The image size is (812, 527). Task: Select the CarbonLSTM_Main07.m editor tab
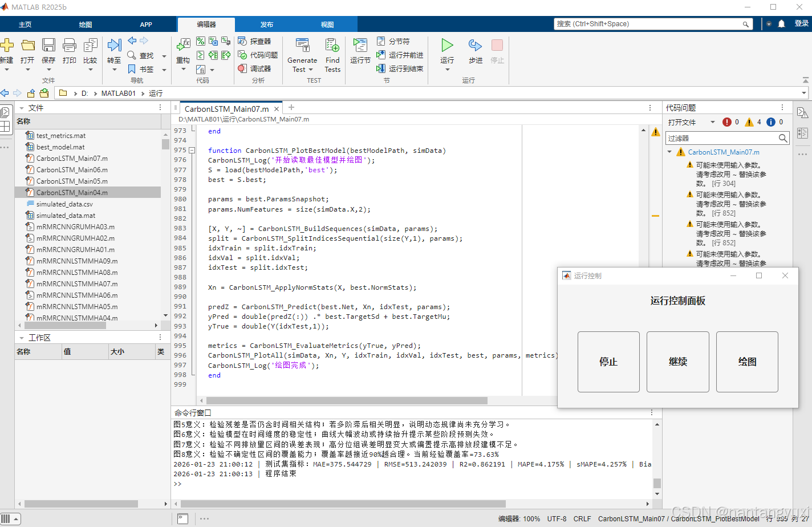click(x=226, y=109)
